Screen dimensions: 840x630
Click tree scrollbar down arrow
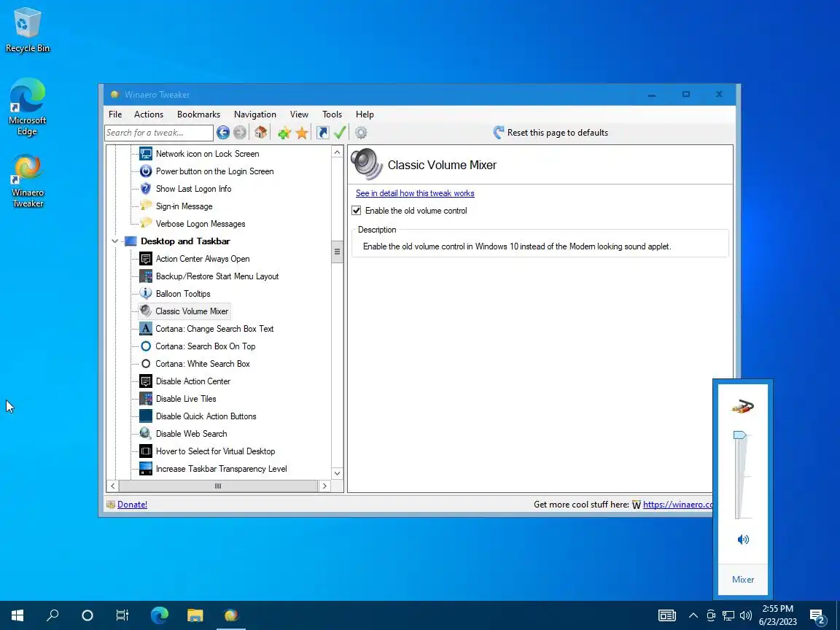coord(337,473)
